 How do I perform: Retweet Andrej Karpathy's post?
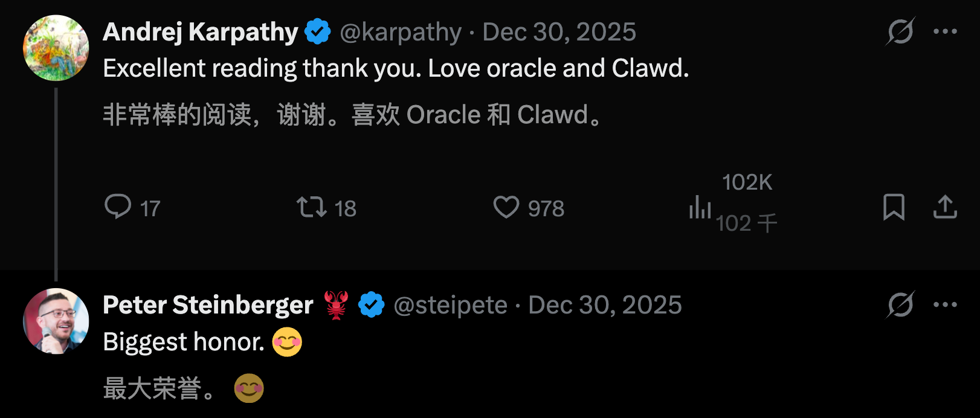click(311, 207)
